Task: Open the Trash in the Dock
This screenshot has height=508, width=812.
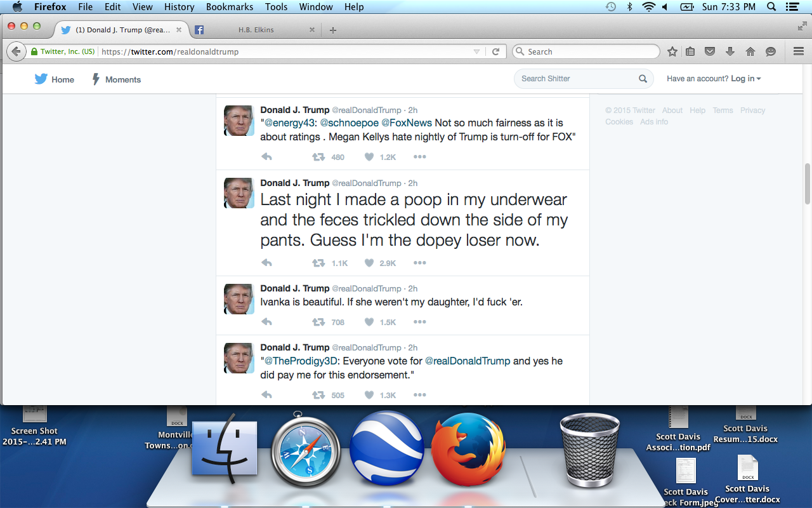Action: click(590, 451)
